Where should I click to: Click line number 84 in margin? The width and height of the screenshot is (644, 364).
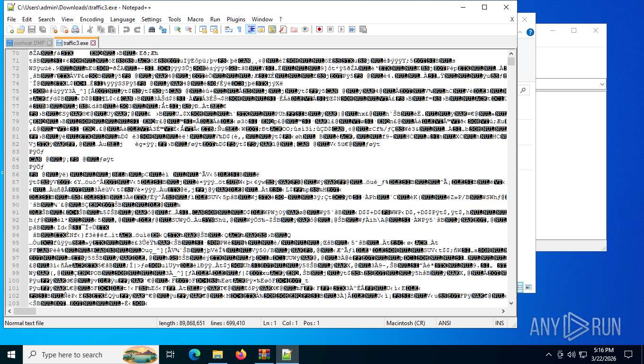[x=16, y=160]
